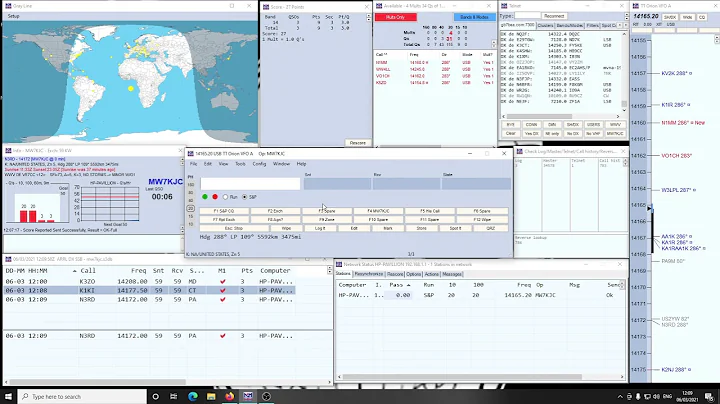Select 20m band in Entry window band panel
Viewport: 720px width, 404px height.
click(191, 208)
